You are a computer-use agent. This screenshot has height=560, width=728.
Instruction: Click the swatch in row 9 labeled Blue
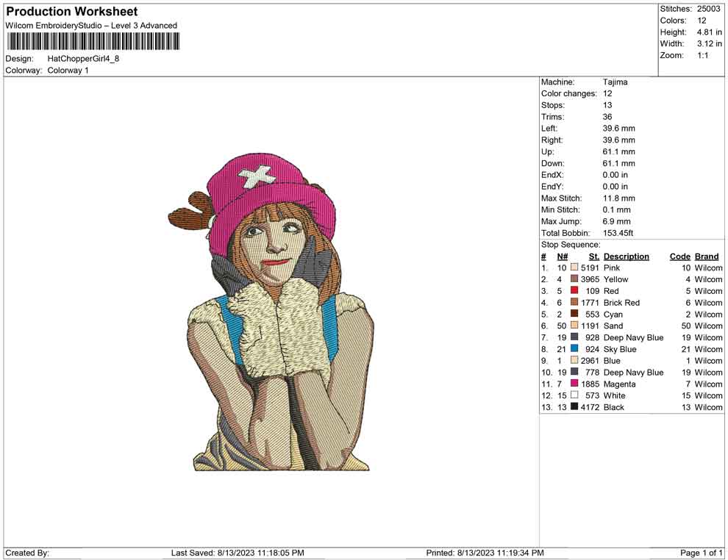point(574,360)
